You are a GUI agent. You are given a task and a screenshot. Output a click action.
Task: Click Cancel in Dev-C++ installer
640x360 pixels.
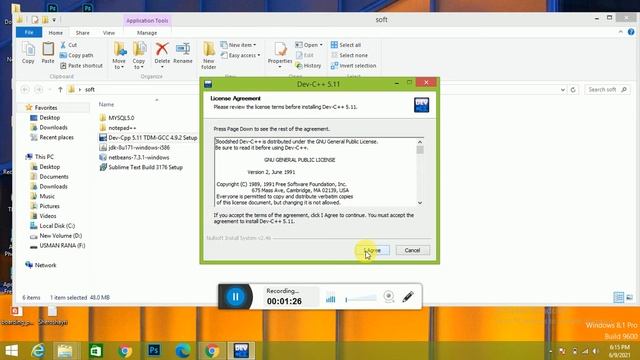pyautogui.click(x=412, y=250)
